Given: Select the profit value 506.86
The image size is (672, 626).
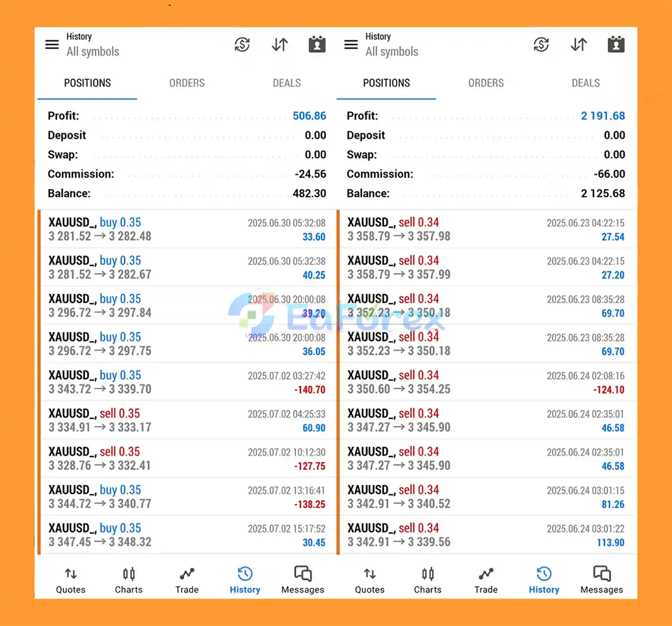Looking at the screenshot, I should coord(309,115).
